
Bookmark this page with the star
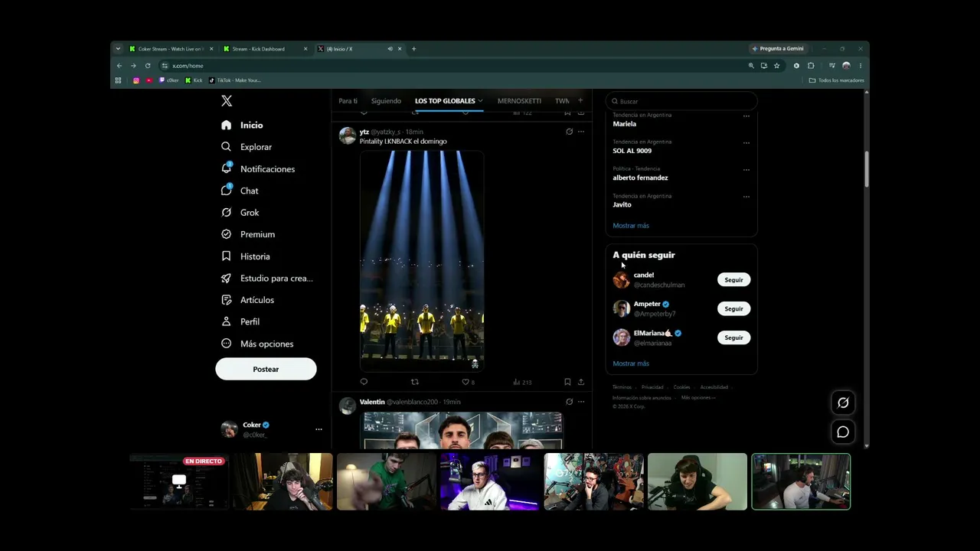coord(776,66)
